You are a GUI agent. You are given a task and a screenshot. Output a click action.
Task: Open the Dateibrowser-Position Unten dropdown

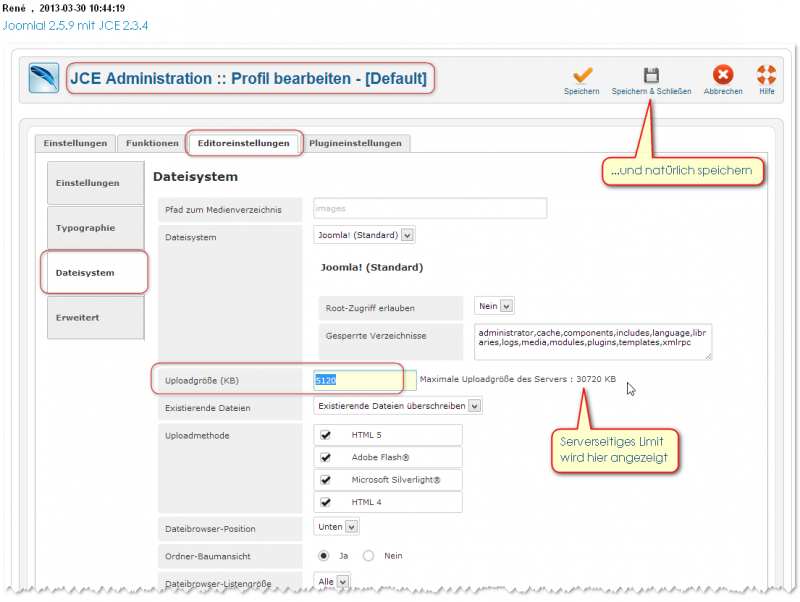337,527
